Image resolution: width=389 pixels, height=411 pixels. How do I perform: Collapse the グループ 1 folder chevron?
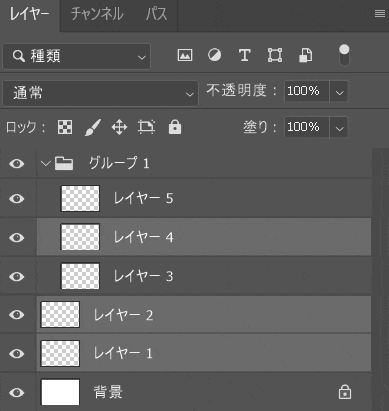tap(45, 163)
